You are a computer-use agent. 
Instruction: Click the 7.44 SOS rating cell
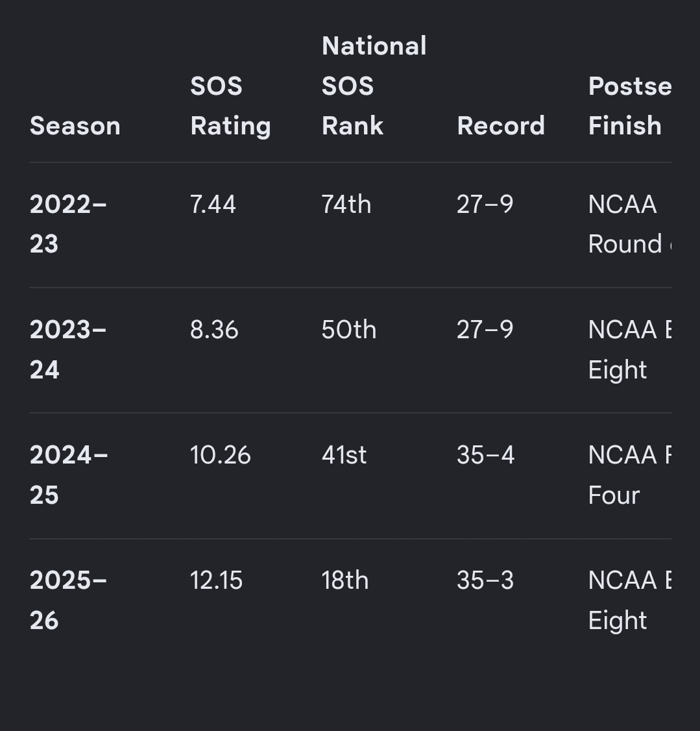tap(213, 204)
